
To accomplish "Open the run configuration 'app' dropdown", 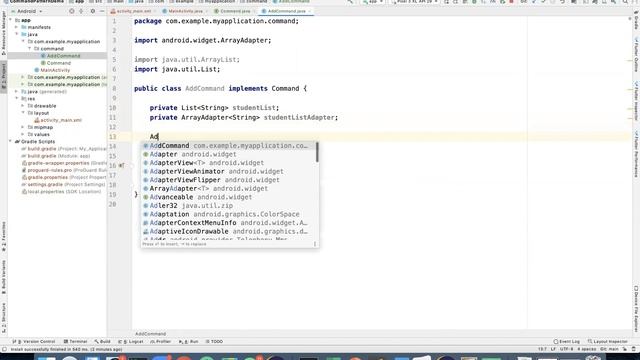I will (373, 2).
